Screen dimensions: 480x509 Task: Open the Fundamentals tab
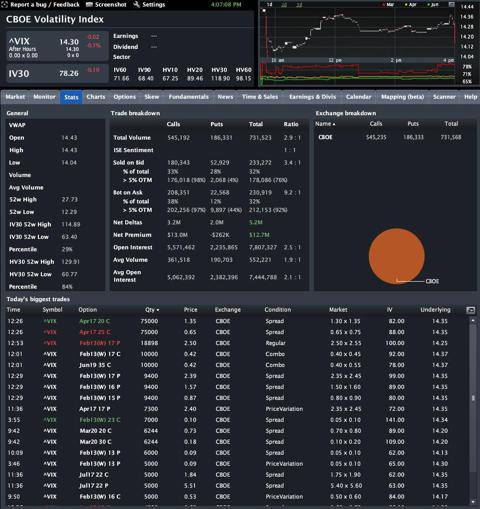(x=189, y=97)
